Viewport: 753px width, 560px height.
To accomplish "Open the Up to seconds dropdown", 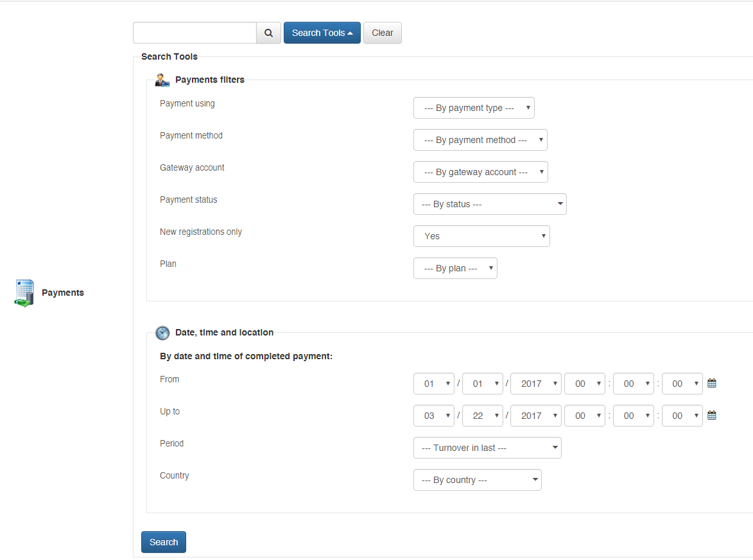I will tap(682, 416).
